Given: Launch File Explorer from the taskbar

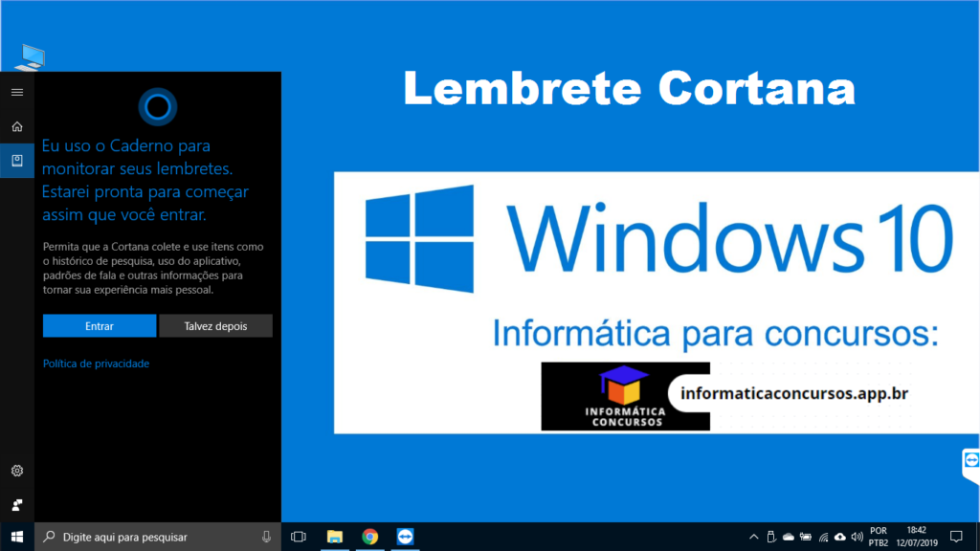Looking at the screenshot, I should tap(335, 537).
